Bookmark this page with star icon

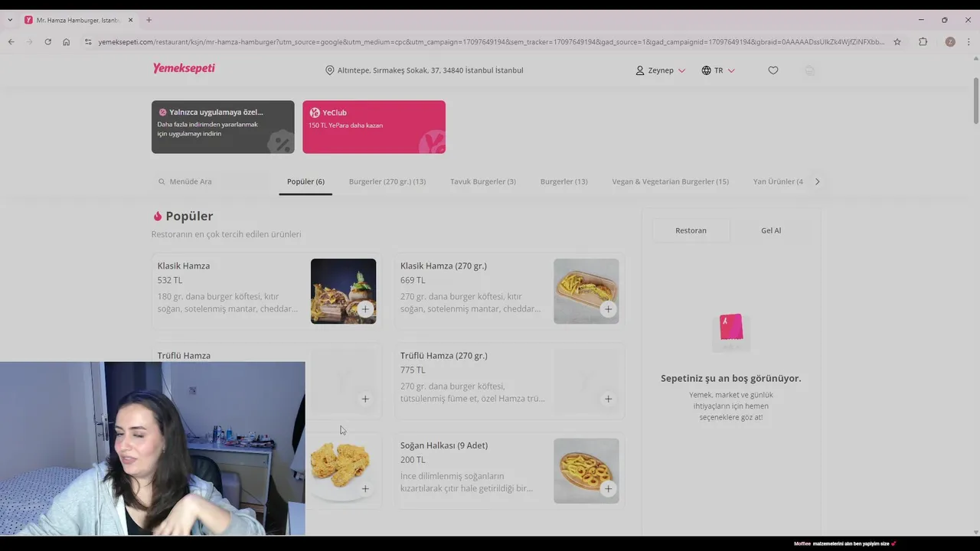897,42
